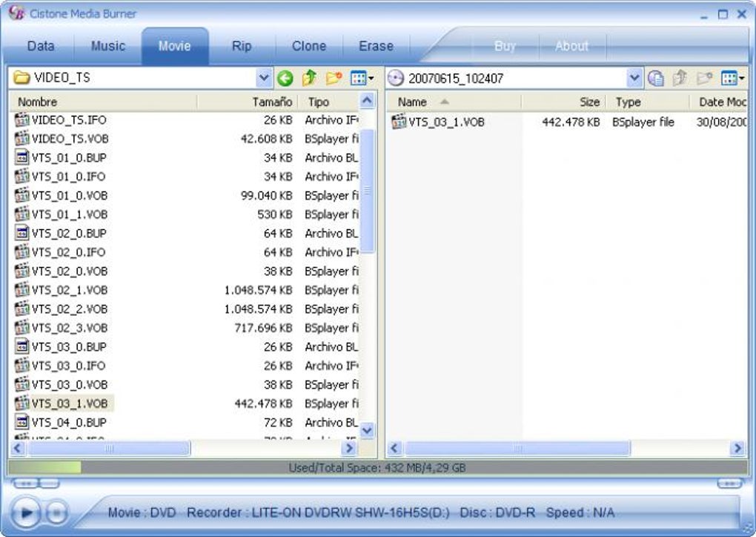Sort the left pane by the Tamaño column
756x537 pixels.
point(248,102)
